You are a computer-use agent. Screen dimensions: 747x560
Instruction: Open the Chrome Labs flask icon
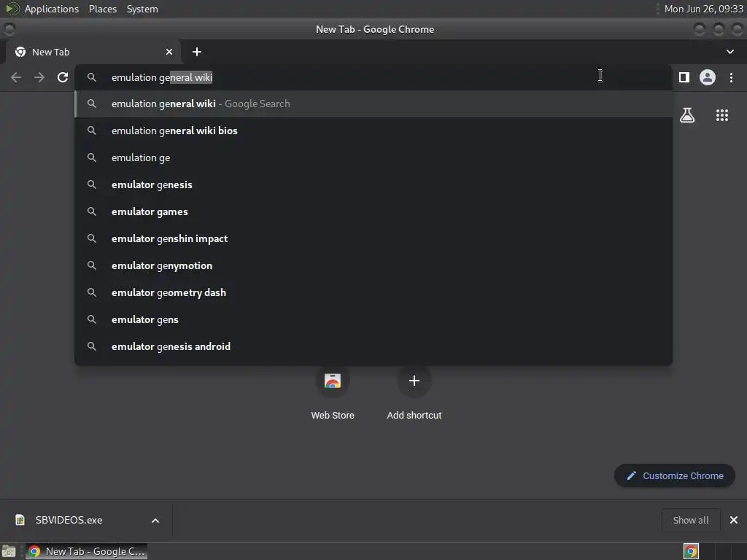[x=687, y=115]
